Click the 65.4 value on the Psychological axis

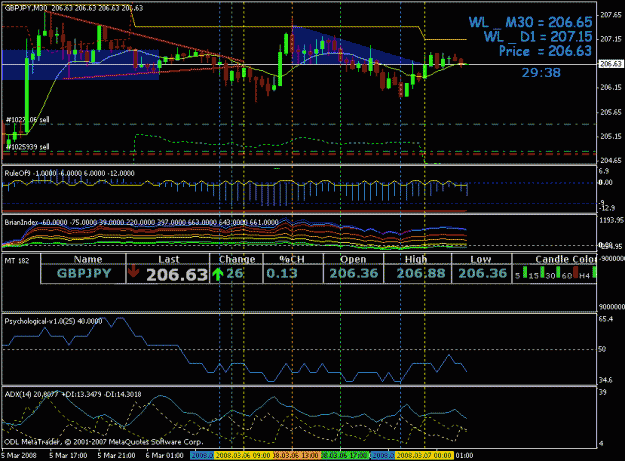[605, 319]
